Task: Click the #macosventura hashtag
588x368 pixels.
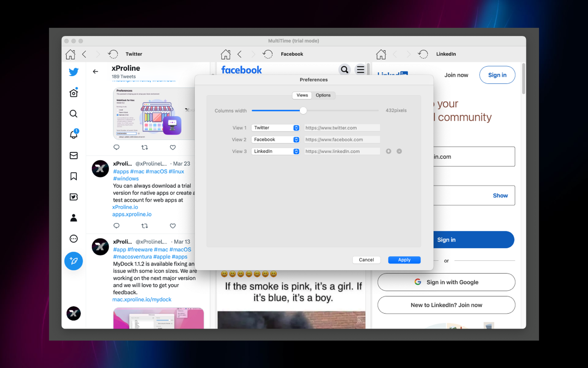Action: click(x=132, y=257)
